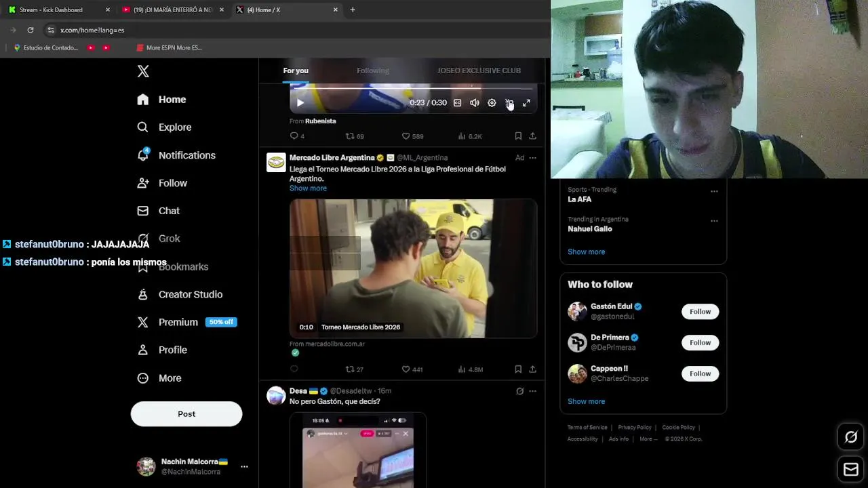868x488 pixels.
Task: Follow Gastón Edul
Action: tap(700, 312)
